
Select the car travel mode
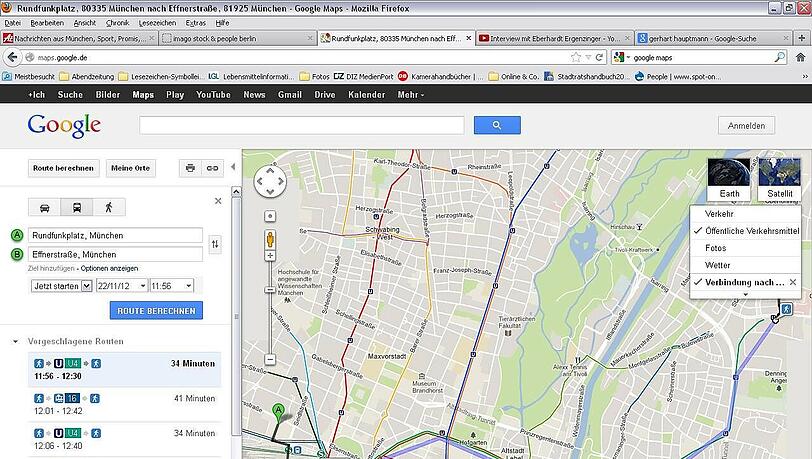click(x=45, y=208)
